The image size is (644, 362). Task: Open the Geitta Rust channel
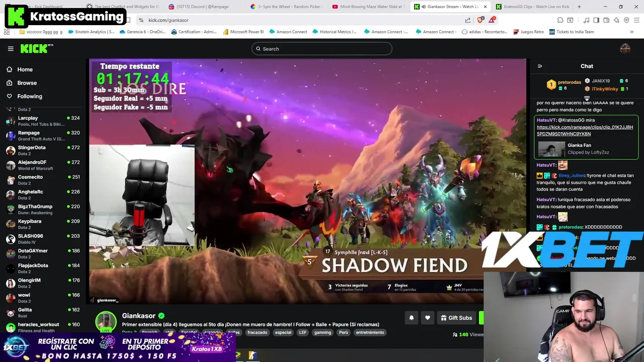tap(43, 313)
